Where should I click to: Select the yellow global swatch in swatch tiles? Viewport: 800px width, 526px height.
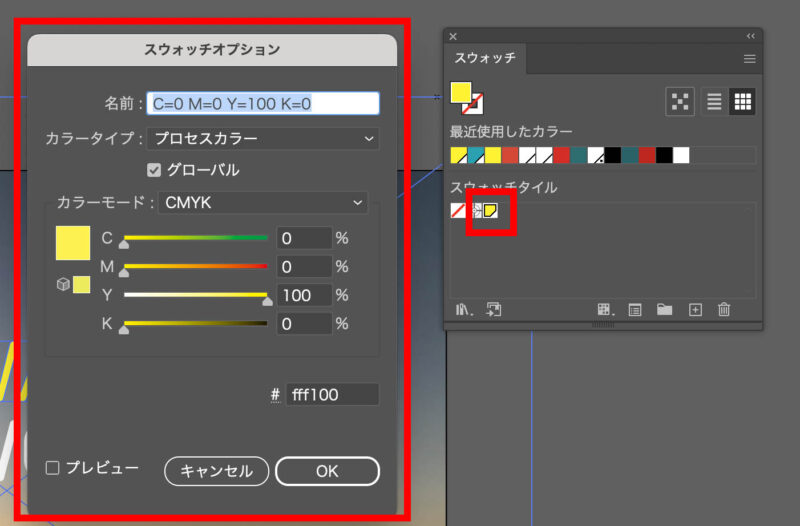(x=491, y=210)
